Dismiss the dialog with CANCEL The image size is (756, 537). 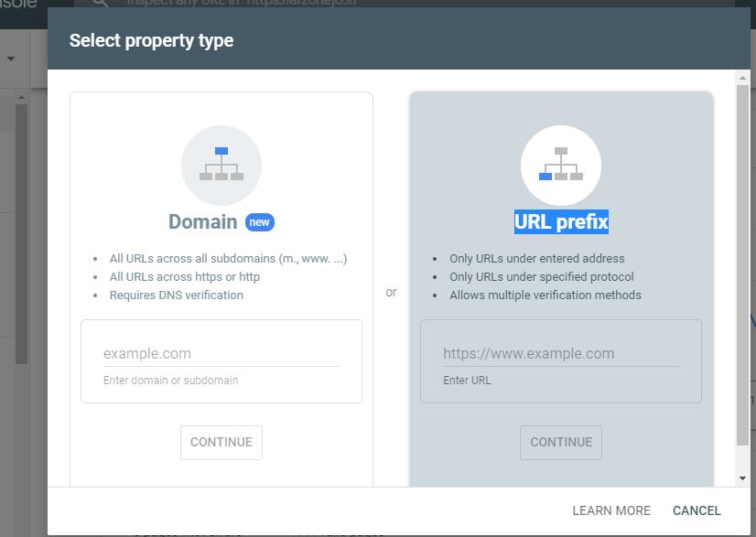[697, 510]
